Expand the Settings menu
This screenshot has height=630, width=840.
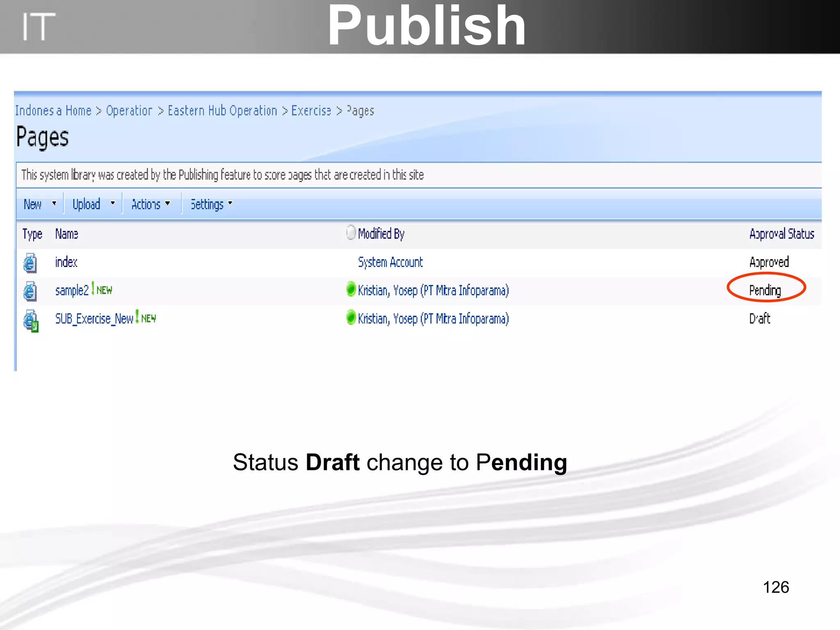(x=211, y=204)
